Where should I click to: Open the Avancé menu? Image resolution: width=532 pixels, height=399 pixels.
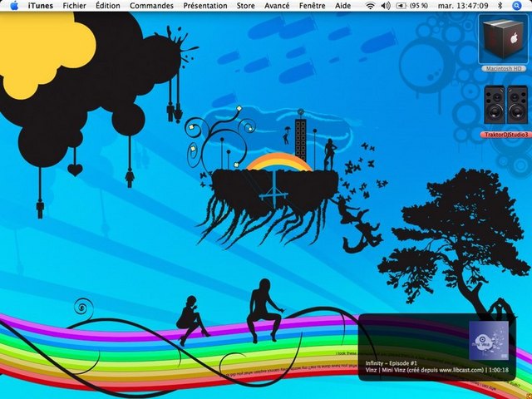coord(277,6)
